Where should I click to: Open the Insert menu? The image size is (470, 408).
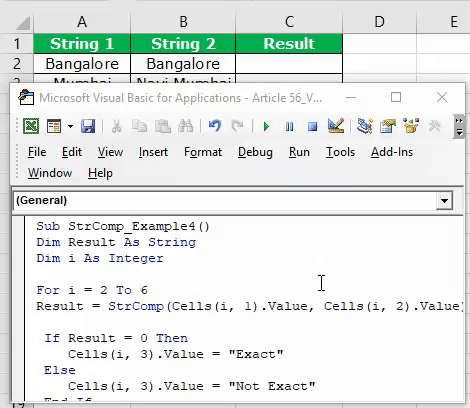click(x=153, y=152)
